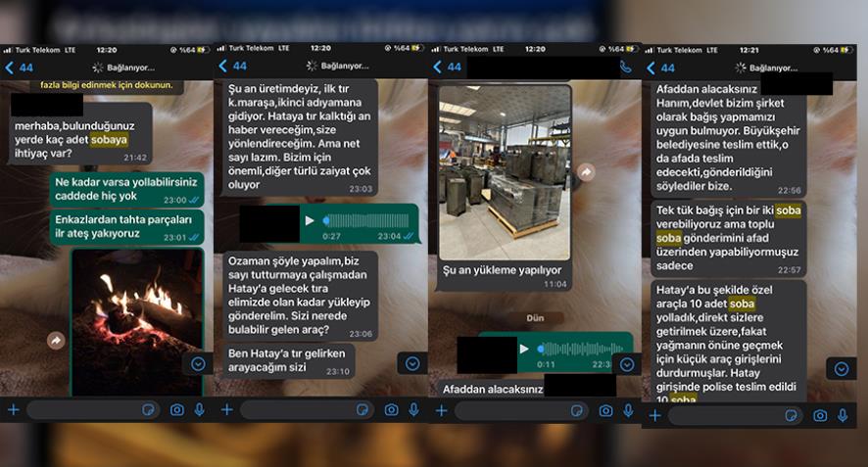The width and height of the screenshot is (868, 467).
Task: Open the camera in the fire photo chat
Action: pyautogui.click(x=177, y=409)
